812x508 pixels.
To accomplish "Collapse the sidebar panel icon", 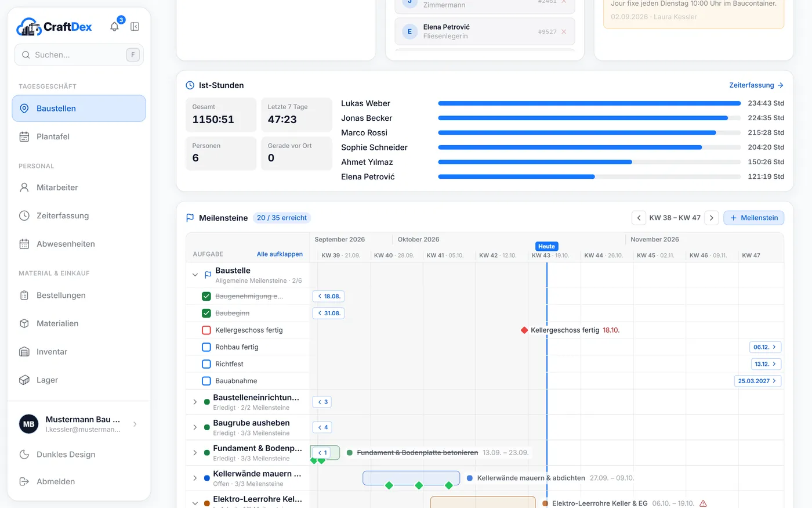I will [x=135, y=27].
